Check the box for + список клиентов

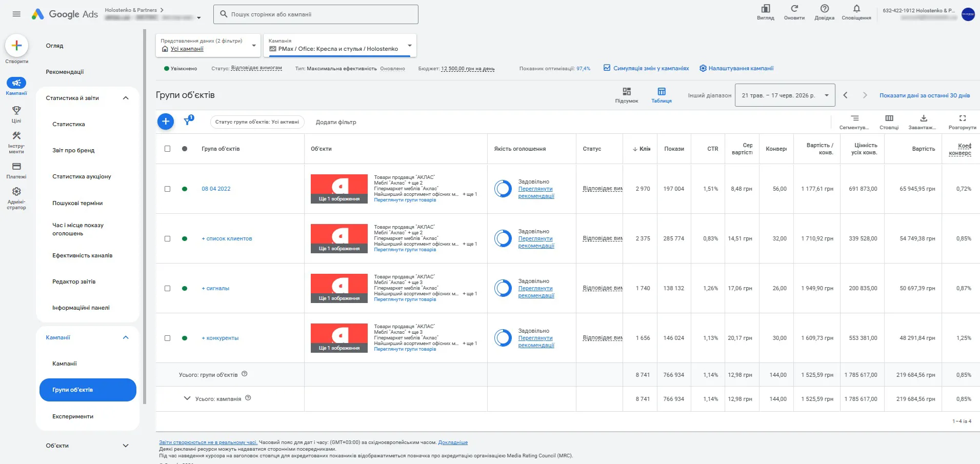point(167,238)
